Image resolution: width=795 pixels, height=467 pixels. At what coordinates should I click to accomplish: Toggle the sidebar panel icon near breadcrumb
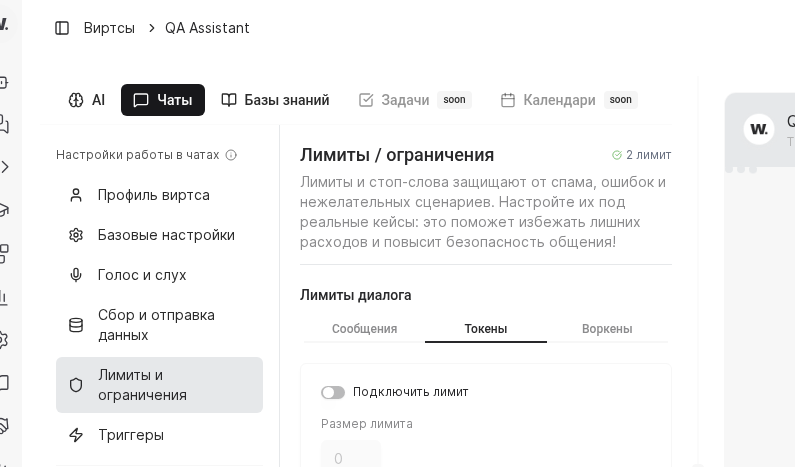(x=62, y=28)
